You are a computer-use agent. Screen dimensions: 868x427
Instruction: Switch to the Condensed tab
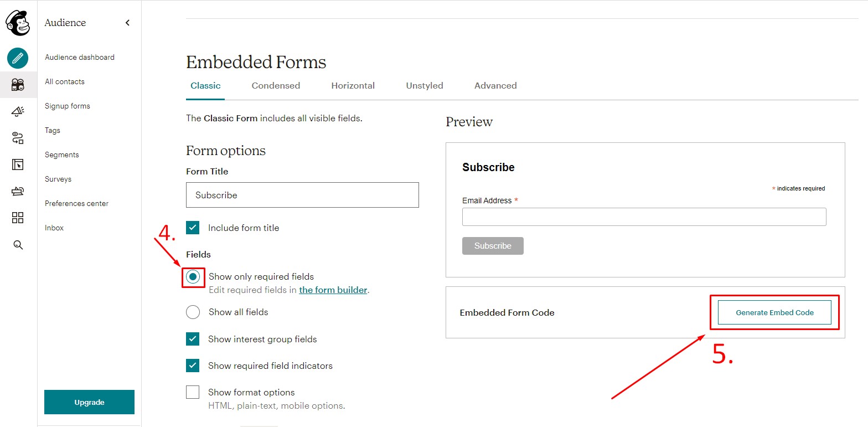pos(276,86)
